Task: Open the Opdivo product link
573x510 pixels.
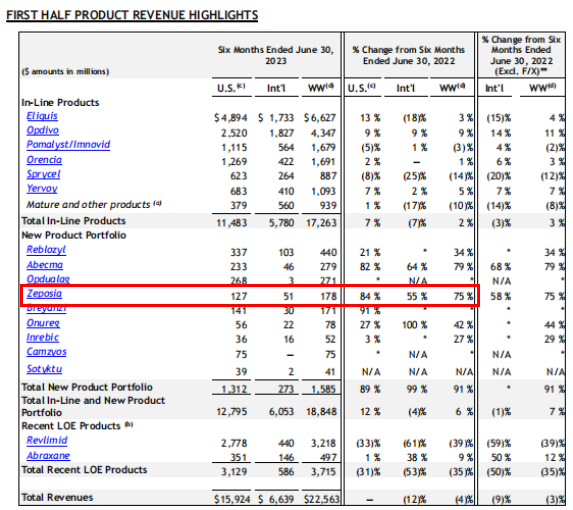Action: click(43, 130)
